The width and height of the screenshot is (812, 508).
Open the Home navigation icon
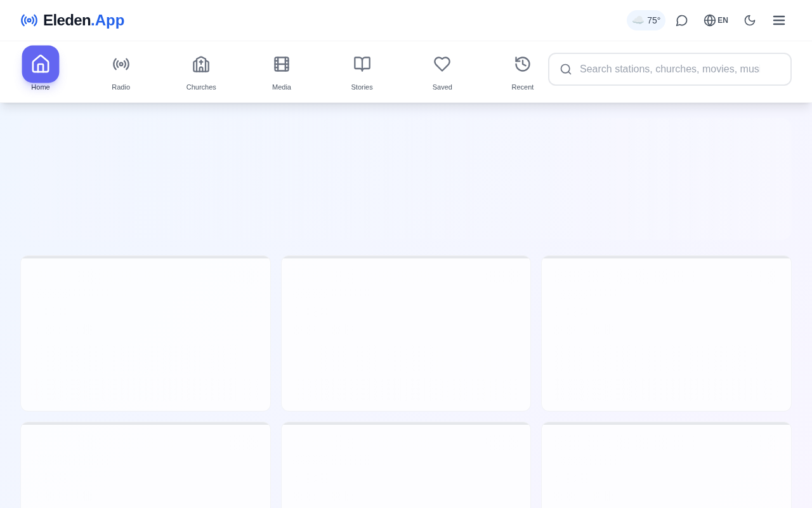[x=41, y=64]
